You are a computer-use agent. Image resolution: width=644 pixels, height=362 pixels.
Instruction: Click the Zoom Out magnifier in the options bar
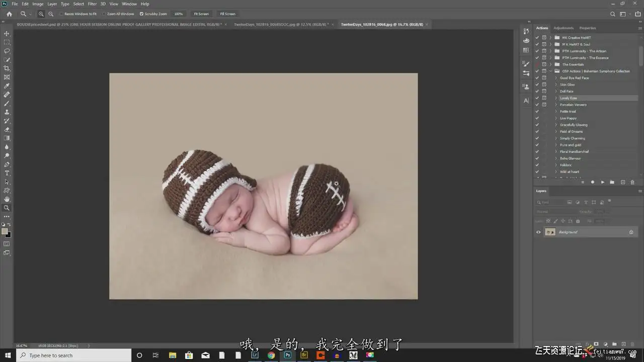coord(51,14)
